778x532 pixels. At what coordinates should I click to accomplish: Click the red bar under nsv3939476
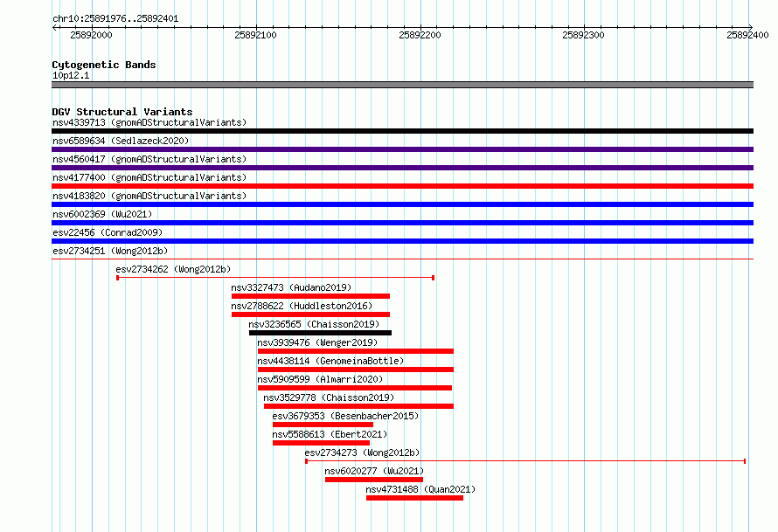click(x=356, y=351)
